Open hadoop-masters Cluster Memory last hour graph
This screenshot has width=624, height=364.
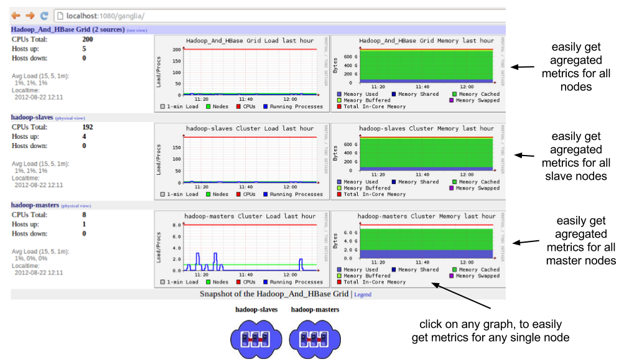click(418, 249)
